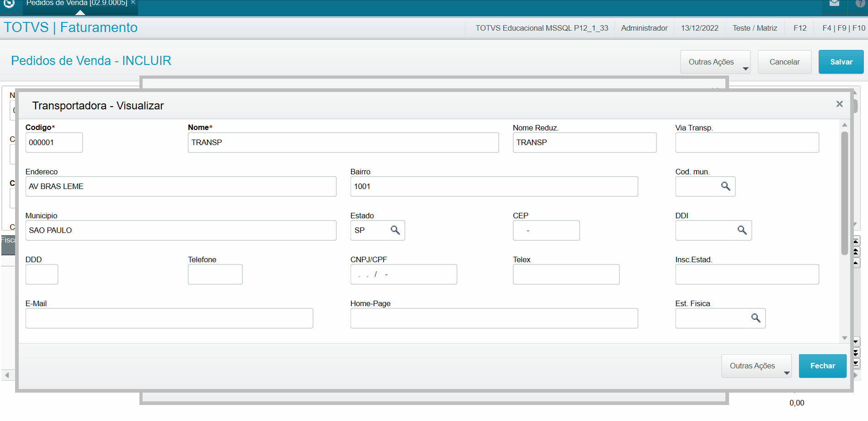Expand Outras Ações dropdown in dialog footer
Viewport: 868px width, 421px height.
tap(756, 366)
